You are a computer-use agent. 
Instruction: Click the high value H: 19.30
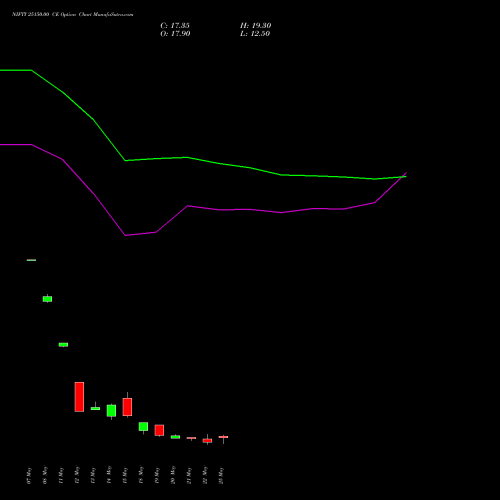[255, 26]
